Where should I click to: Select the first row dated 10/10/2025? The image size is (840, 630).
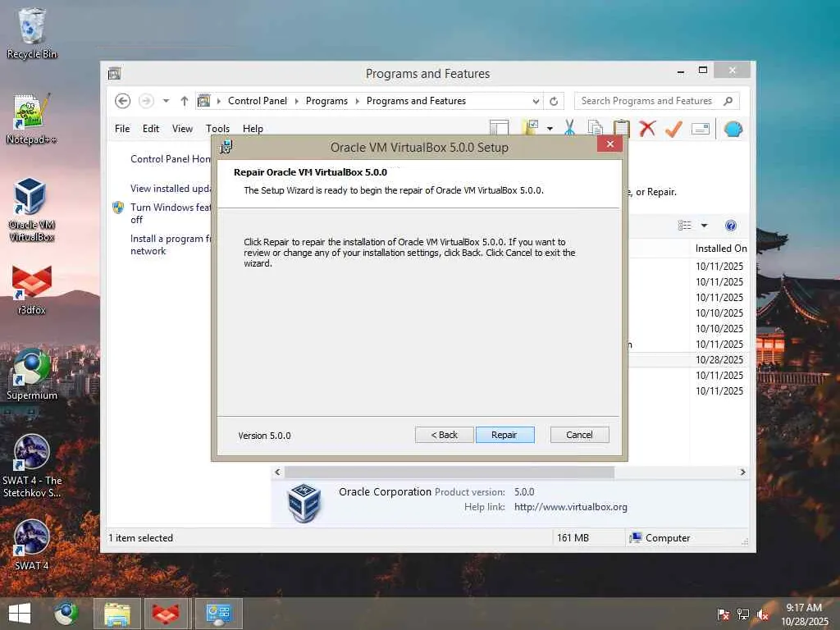pyautogui.click(x=689, y=313)
